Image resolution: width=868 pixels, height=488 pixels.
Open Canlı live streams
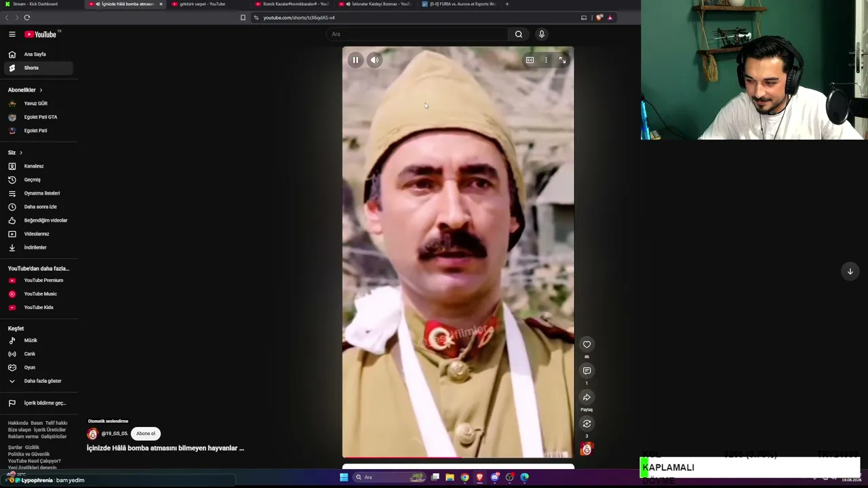pos(39,354)
